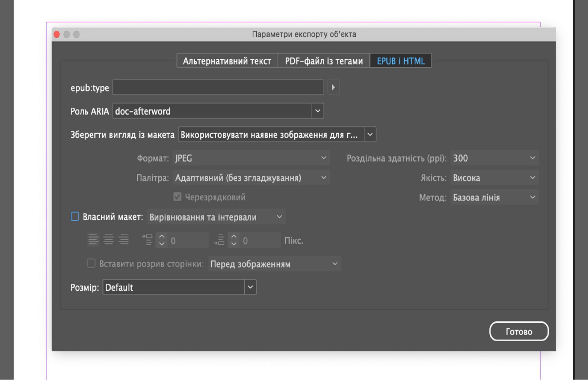Click the space-before paragraph icon
Image resolution: width=588 pixels, height=380 pixels.
147,240
